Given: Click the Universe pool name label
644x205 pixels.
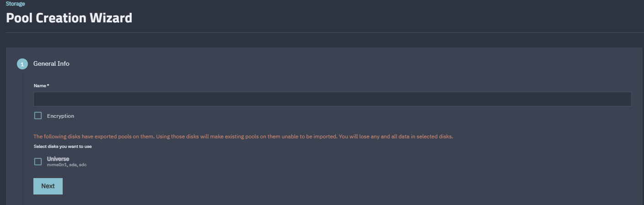Looking at the screenshot, I should click(x=58, y=159).
